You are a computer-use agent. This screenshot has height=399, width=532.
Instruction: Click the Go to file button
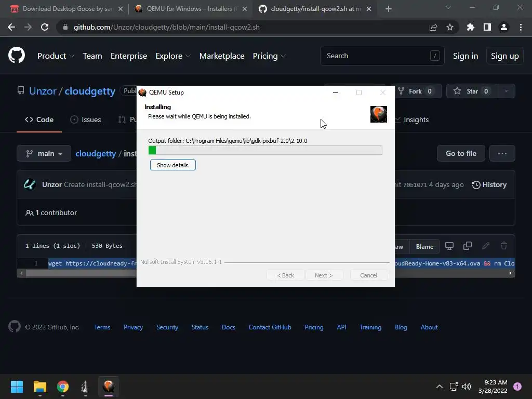pyautogui.click(x=461, y=153)
